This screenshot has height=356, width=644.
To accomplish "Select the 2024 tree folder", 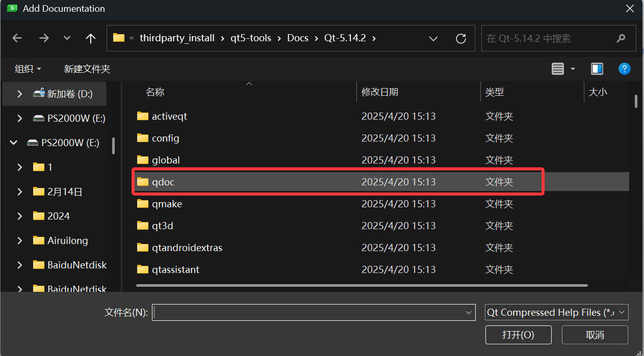I will [59, 216].
